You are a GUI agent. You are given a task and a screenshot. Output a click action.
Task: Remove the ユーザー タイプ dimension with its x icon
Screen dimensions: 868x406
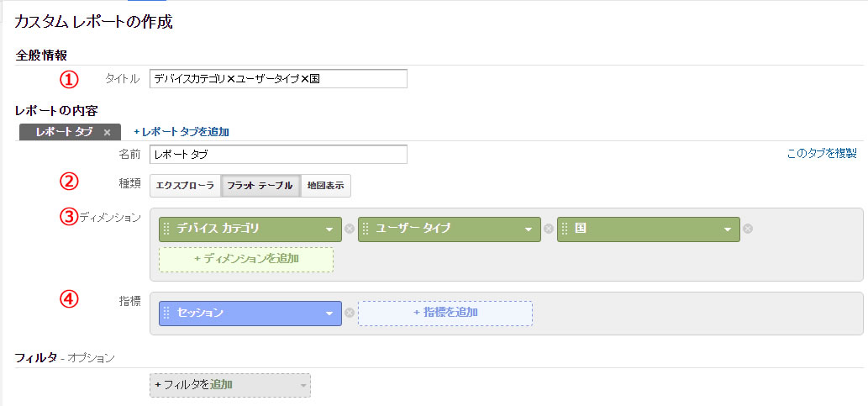coord(549,229)
